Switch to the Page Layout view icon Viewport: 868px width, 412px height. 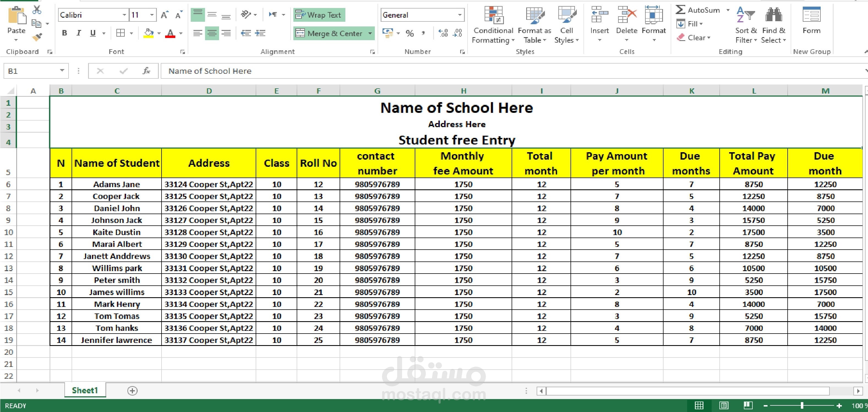point(724,406)
